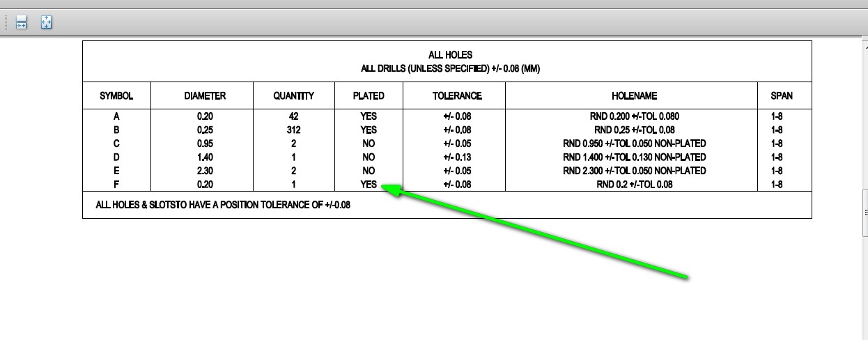Select holename 'RND 0.2 +/-TOL 0.08'
Screen dimensions: 868x340
click(x=634, y=185)
